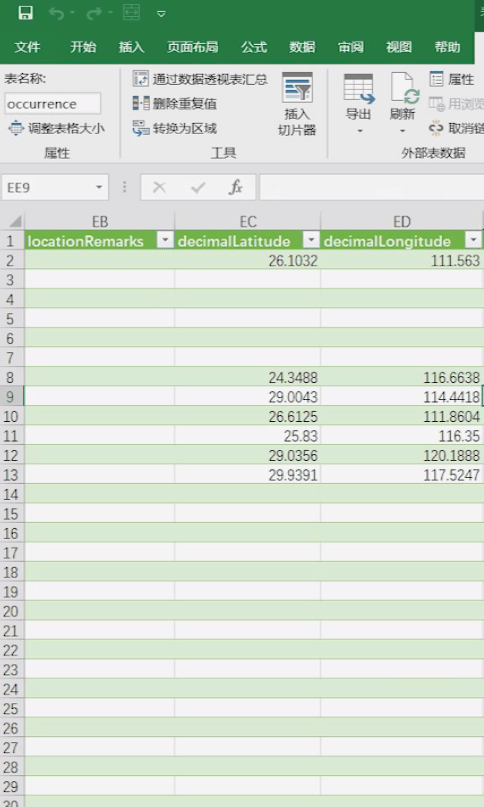Switch to the 公式 ribbon tab
484x807 pixels.
tap(254, 47)
